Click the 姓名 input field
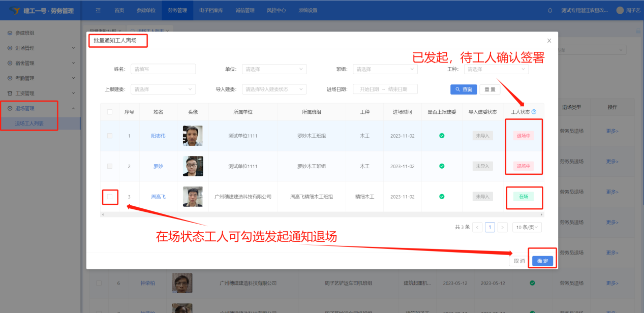 pos(163,69)
